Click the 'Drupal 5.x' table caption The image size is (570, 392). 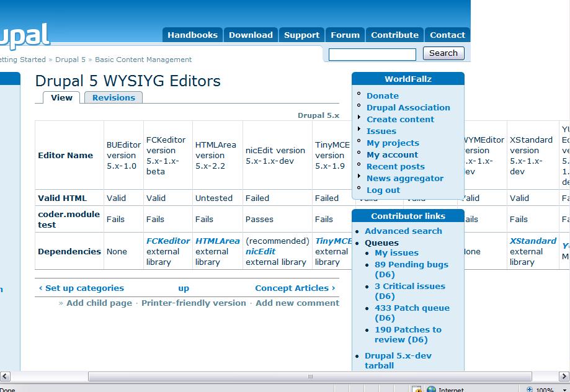coord(318,115)
